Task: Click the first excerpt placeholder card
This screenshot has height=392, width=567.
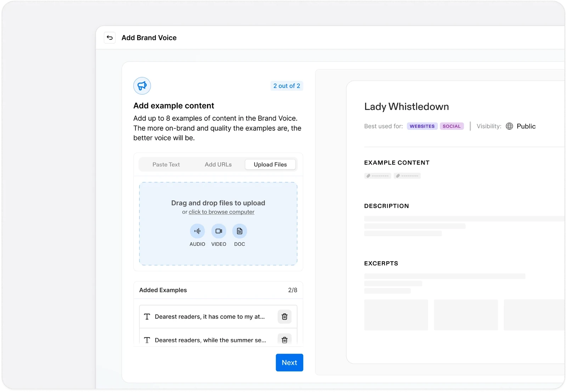Action: pyautogui.click(x=396, y=315)
